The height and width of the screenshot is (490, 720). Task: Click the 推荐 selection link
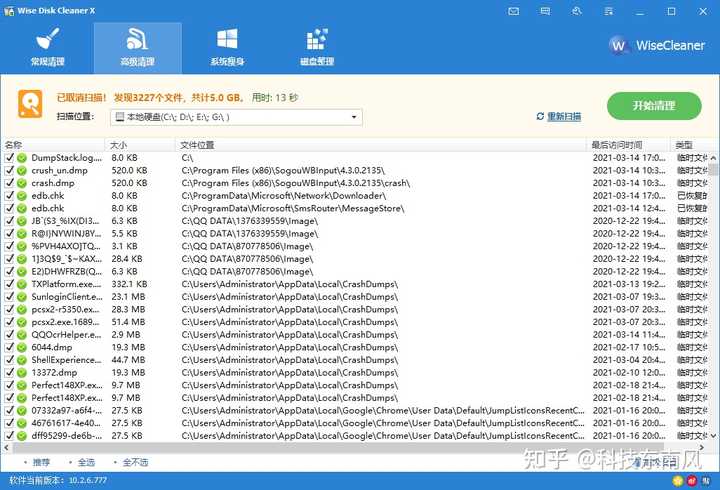[x=41, y=462]
